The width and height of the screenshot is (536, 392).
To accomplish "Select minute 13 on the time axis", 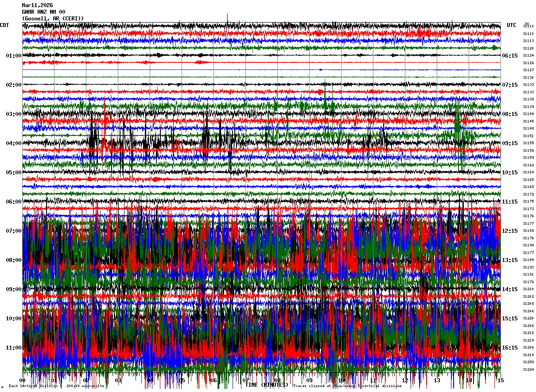I will [x=437, y=380].
